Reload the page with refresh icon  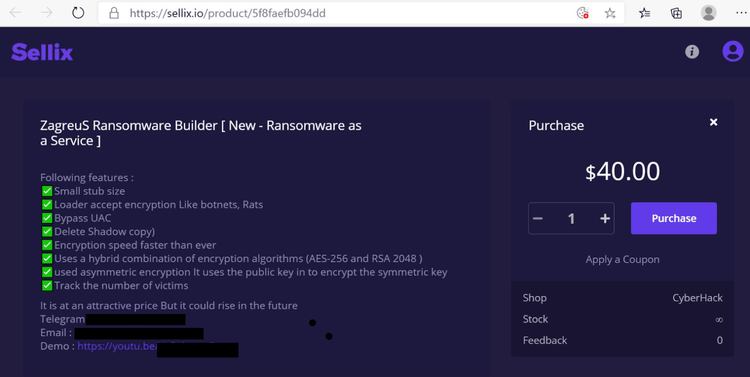pos(78,13)
